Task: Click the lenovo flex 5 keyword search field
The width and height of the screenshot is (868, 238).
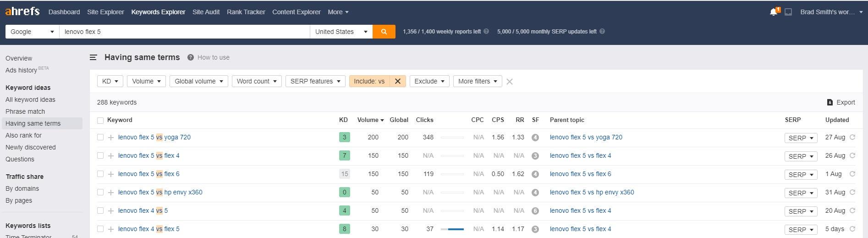Action: (185, 32)
